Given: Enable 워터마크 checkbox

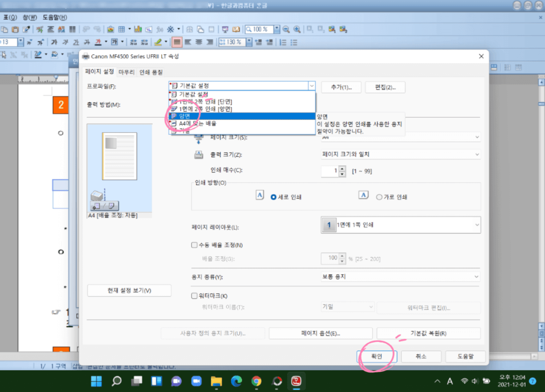Looking at the screenshot, I should (194, 296).
